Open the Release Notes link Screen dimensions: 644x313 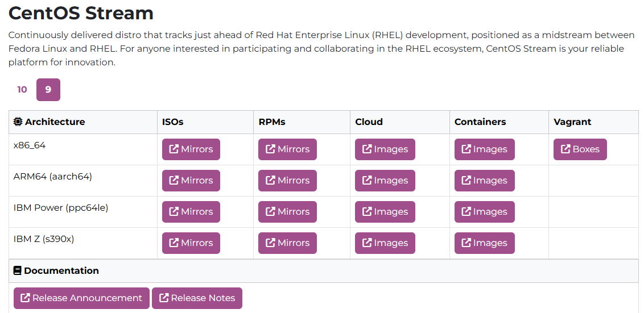tap(197, 298)
